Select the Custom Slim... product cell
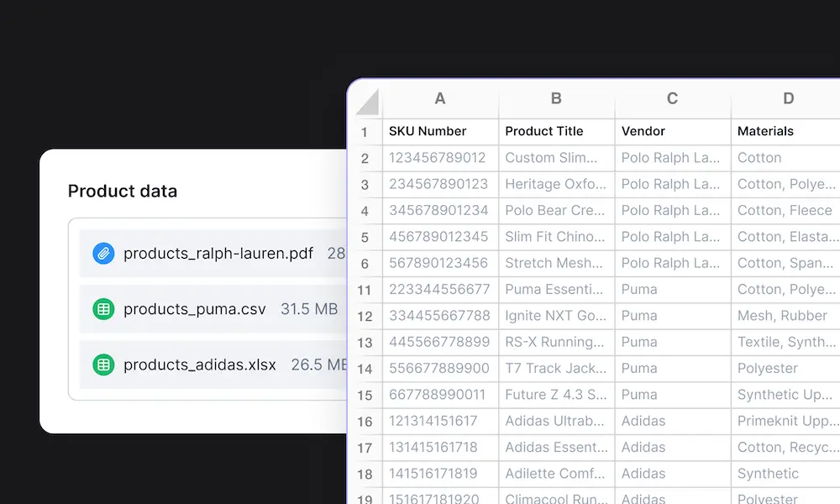The height and width of the screenshot is (504, 840). pos(557,158)
